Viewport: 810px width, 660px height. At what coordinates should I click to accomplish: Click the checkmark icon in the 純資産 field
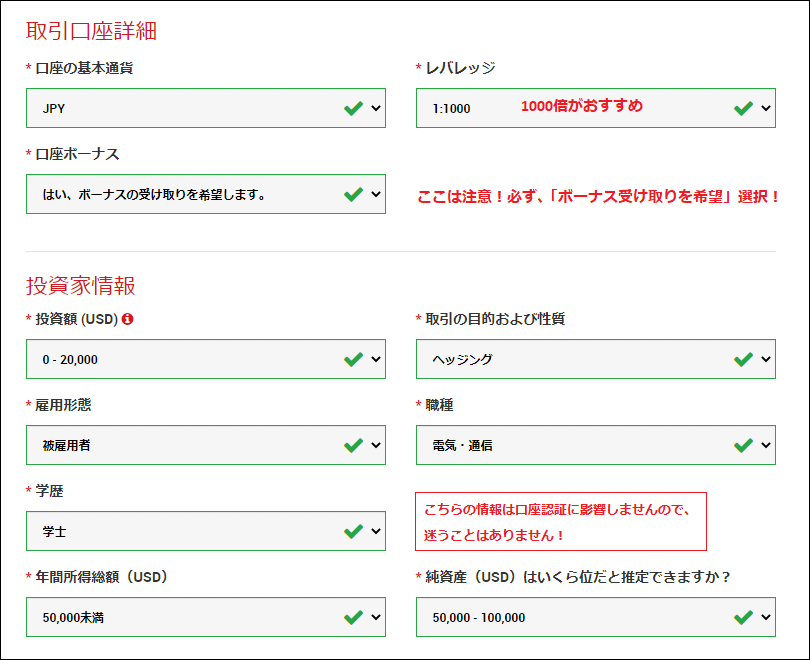pos(742,616)
